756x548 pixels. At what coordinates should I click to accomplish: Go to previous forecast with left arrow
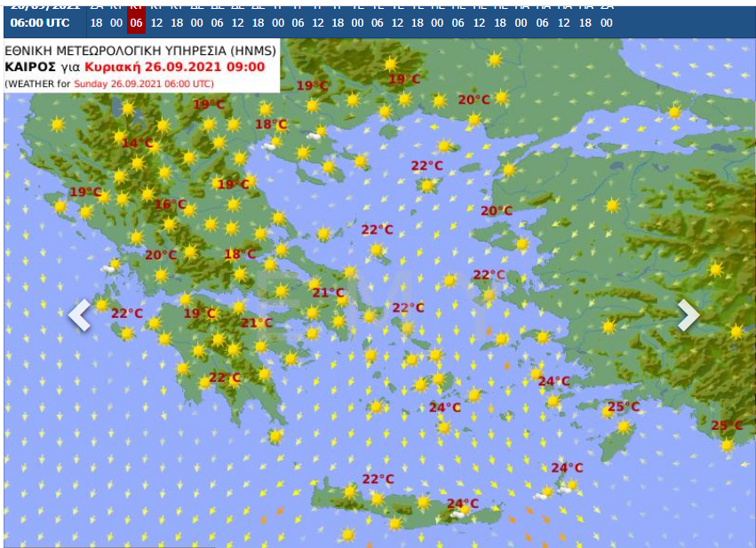tap(80, 314)
